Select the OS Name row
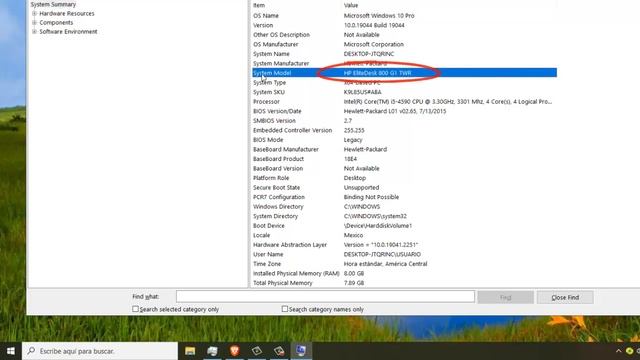The height and width of the screenshot is (360, 640). coord(404,16)
